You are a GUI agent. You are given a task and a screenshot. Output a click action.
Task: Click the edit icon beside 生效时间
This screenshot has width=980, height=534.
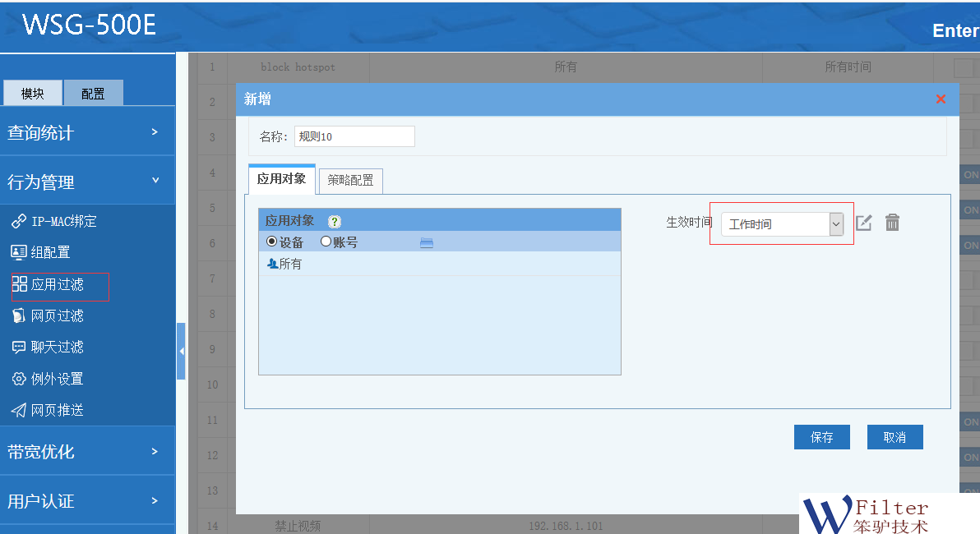pyautogui.click(x=863, y=223)
